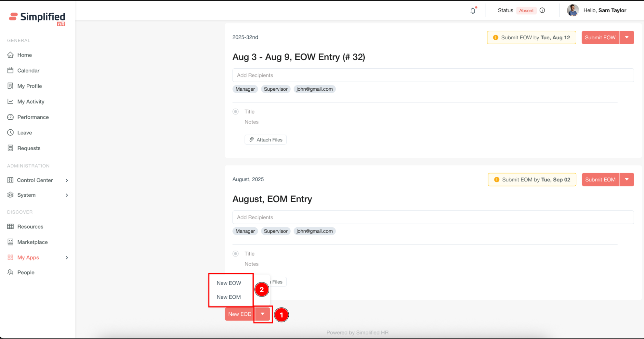Select the Title radio in EOW entry

236,112
